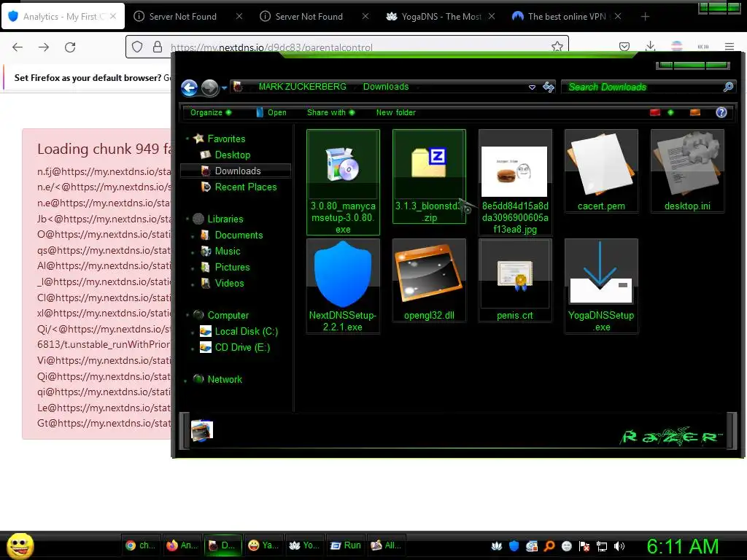
Task: Open the recent locations dropdown beside forward arrow
Action: [x=224, y=87]
